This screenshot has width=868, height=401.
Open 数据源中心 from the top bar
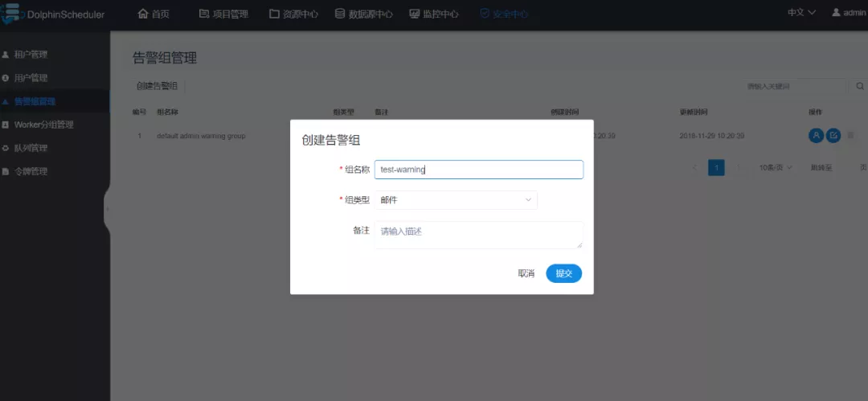364,14
